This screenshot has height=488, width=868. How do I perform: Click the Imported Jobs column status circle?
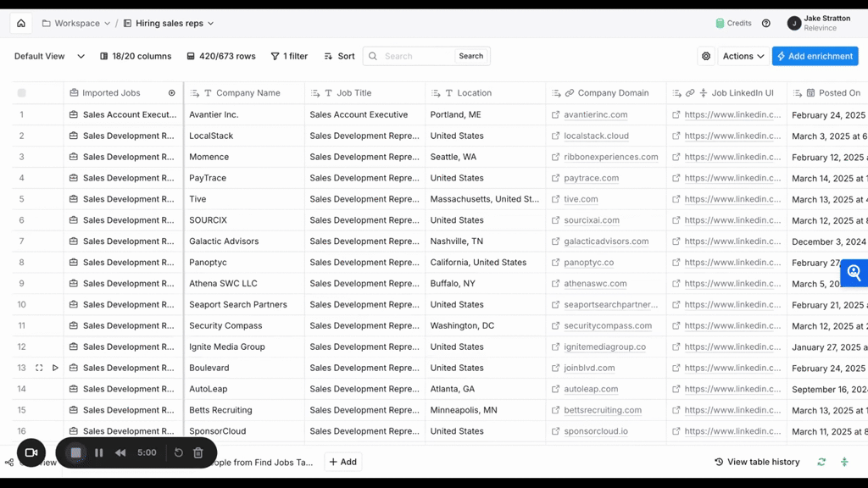(171, 93)
